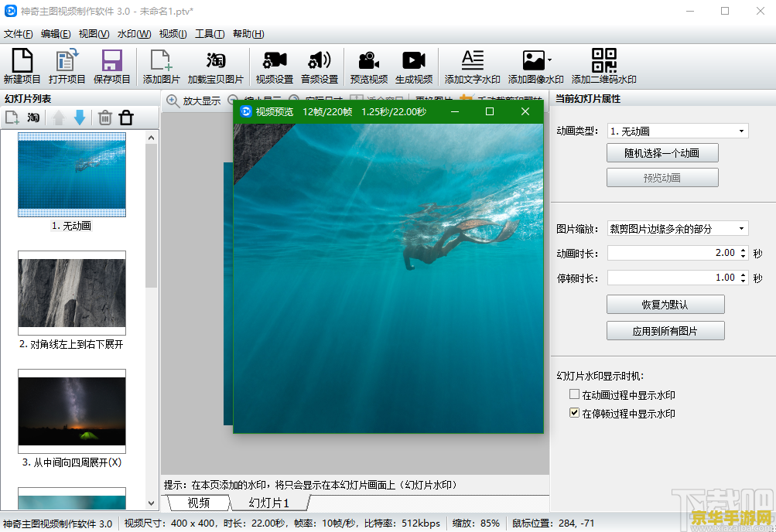Select slide 1 无动画 thumbnail
776x532 pixels.
(72, 175)
